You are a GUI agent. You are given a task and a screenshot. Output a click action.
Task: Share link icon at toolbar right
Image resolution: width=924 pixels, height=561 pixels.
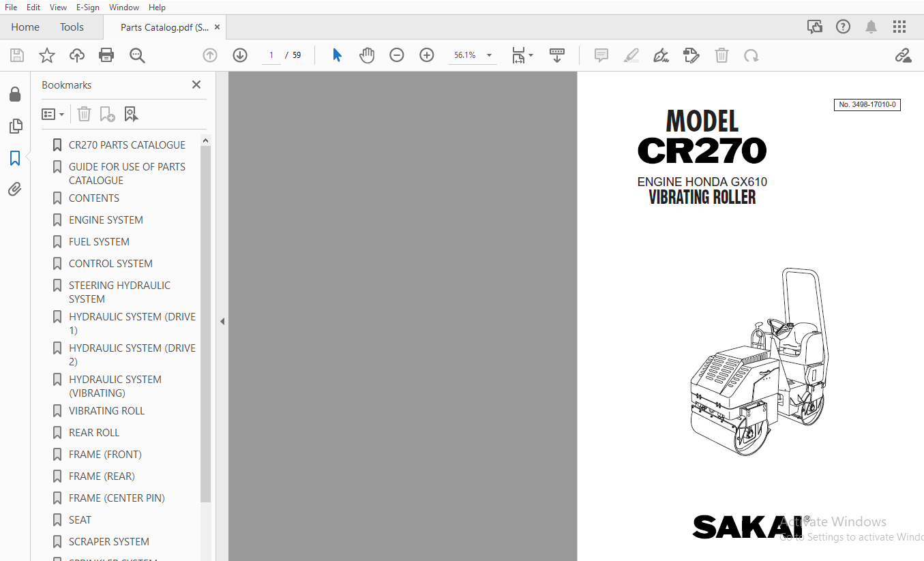(x=904, y=55)
